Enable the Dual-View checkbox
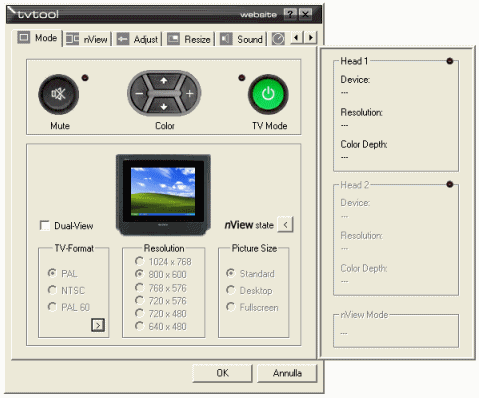Viewport: 479px width, 398px height. click(x=45, y=225)
